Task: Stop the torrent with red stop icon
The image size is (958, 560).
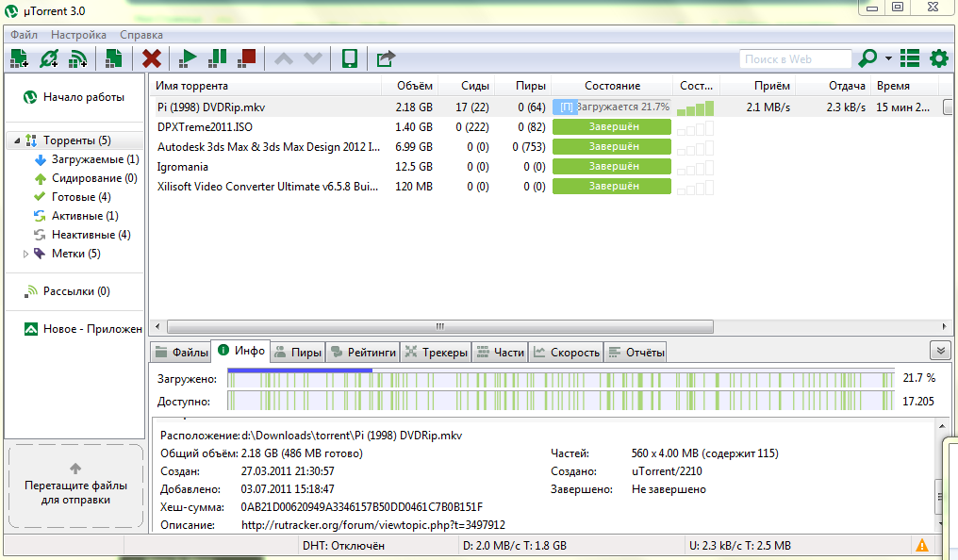Action: pos(247,58)
